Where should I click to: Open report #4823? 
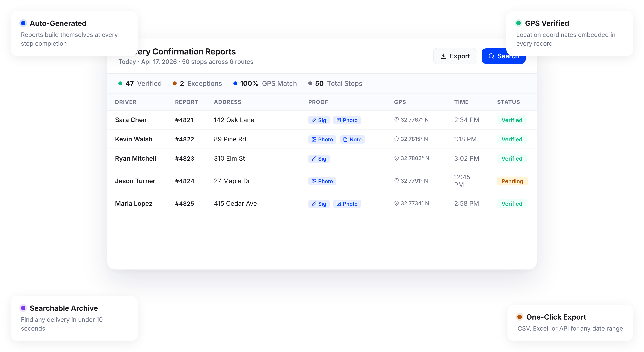[x=185, y=159]
